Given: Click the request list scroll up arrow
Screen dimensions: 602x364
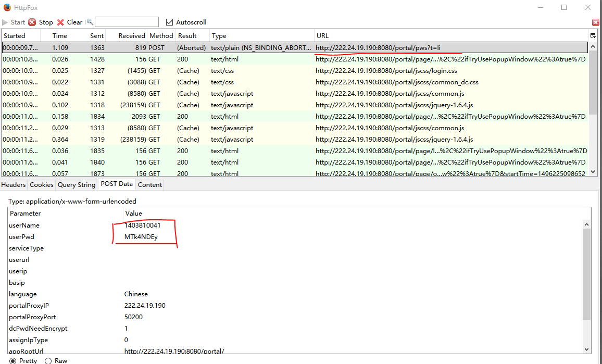Looking at the screenshot, I should (593, 46).
